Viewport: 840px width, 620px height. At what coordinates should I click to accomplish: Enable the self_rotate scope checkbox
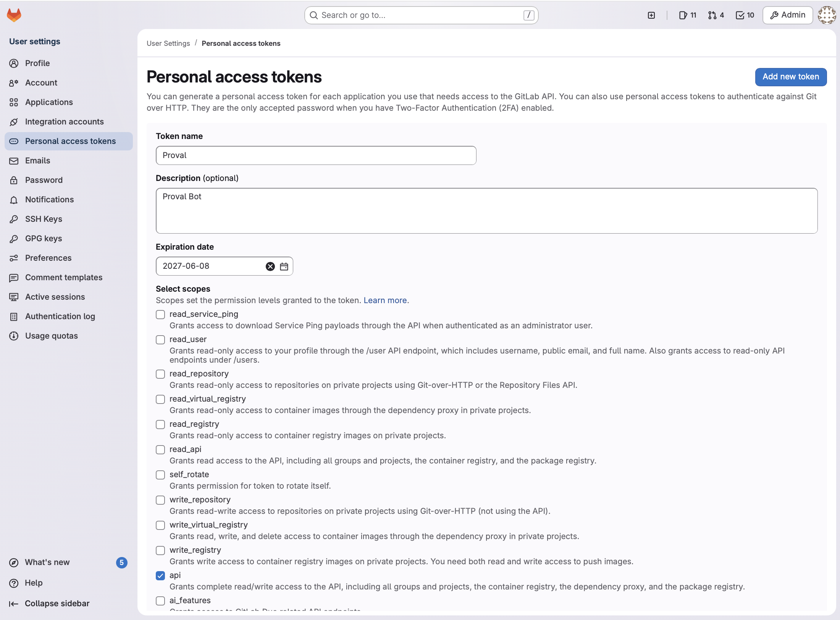pyautogui.click(x=160, y=475)
